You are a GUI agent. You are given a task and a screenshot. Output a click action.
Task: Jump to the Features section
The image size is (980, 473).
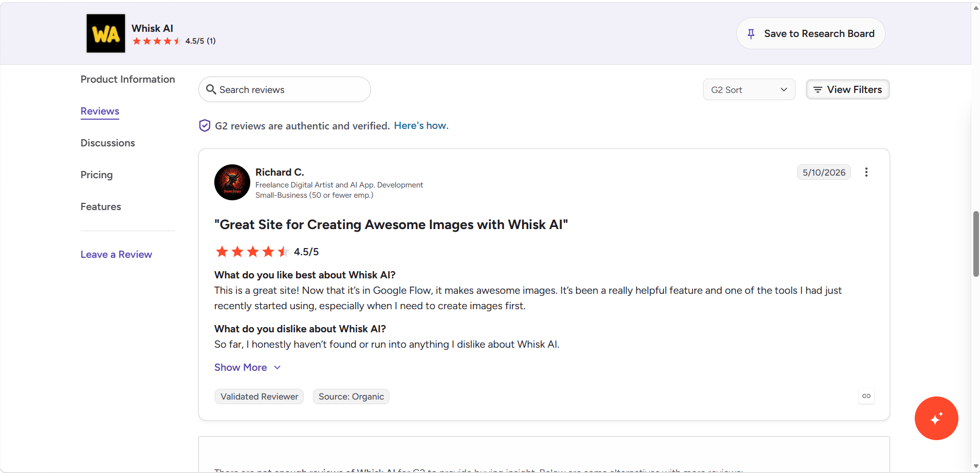101,206
